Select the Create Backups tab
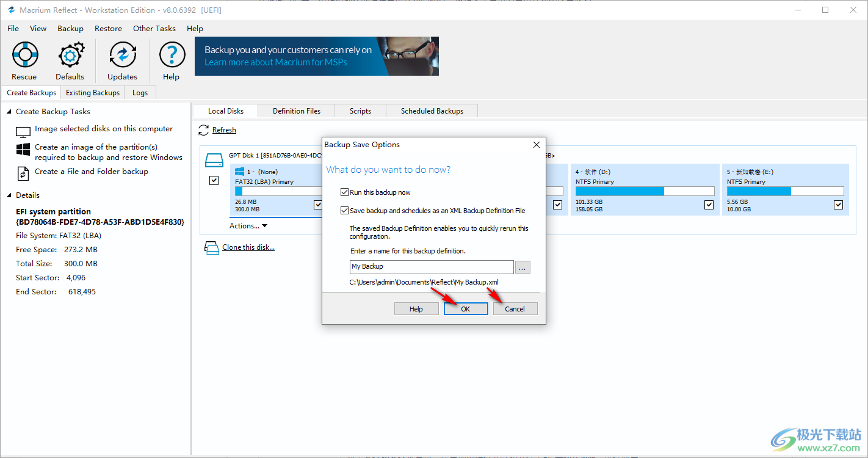The width and height of the screenshot is (868, 458). [x=32, y=93]
